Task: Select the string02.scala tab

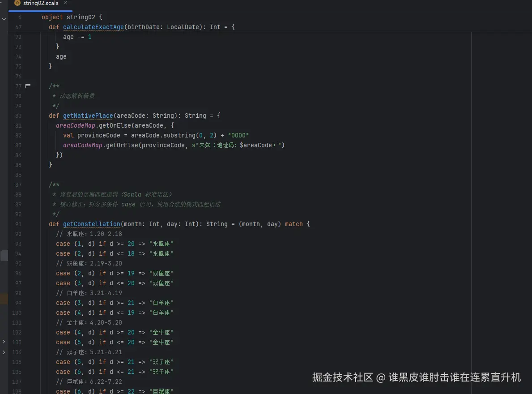Action: point(41,3)
